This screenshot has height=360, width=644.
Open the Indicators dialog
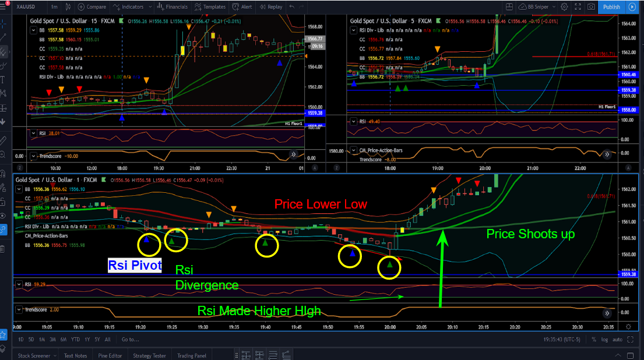[128, 6]
